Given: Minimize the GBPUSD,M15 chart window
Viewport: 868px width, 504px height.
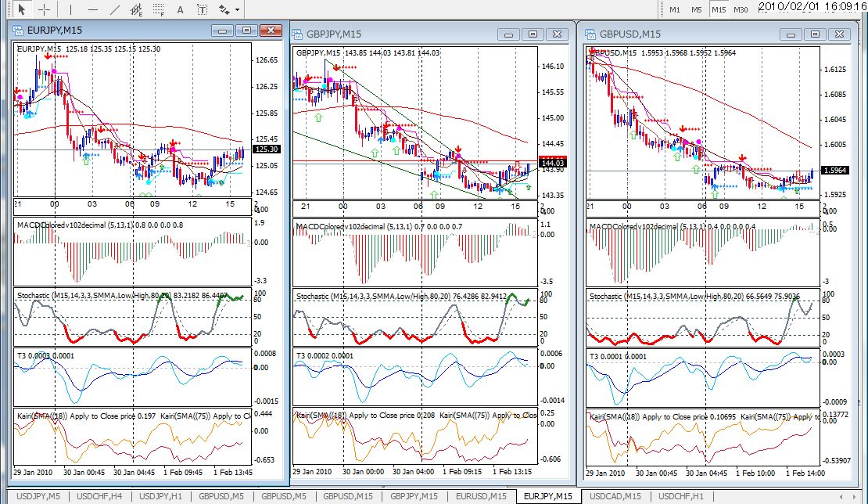Looking at the screenshot, I should [791, 34].
